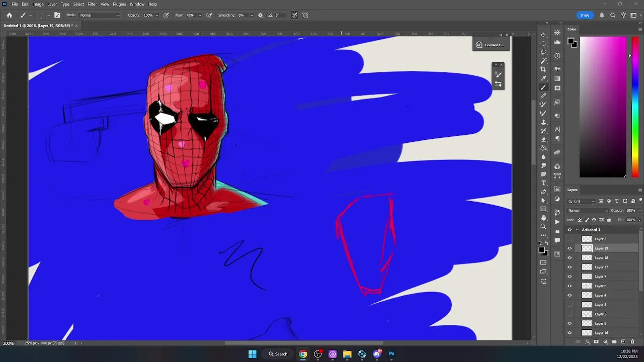The width and height of the screenshot is (644, 362).
Task: Open the layer Fill dropdown
Action: coord(639,220)
